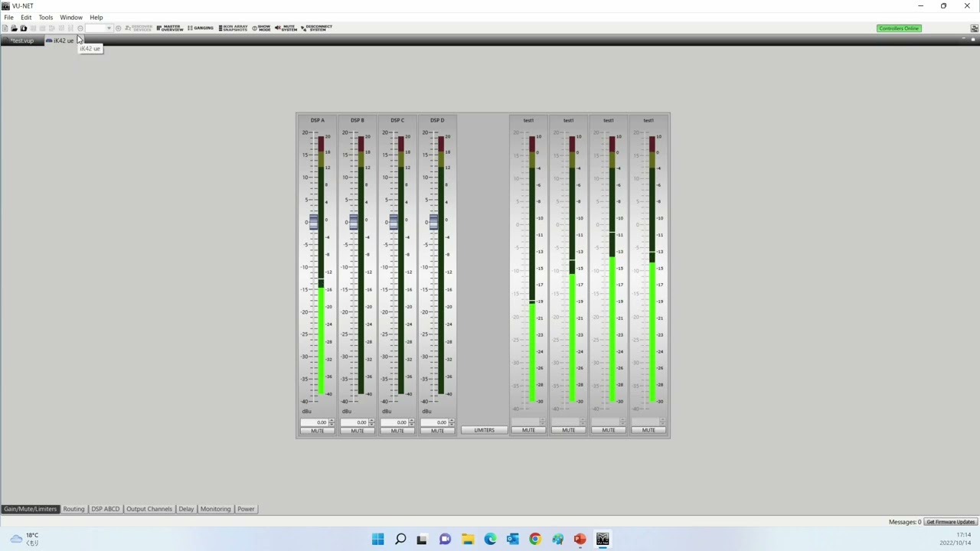The height and width of the screenshot is (551, 980).
Task: Save the project with the disk icon
Action: coord(24,28)
